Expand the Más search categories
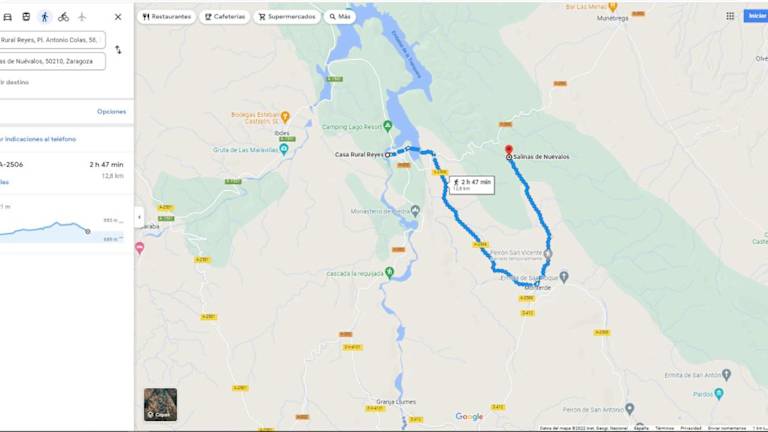Viewport: 768px width, 432px height. point(340,17)
